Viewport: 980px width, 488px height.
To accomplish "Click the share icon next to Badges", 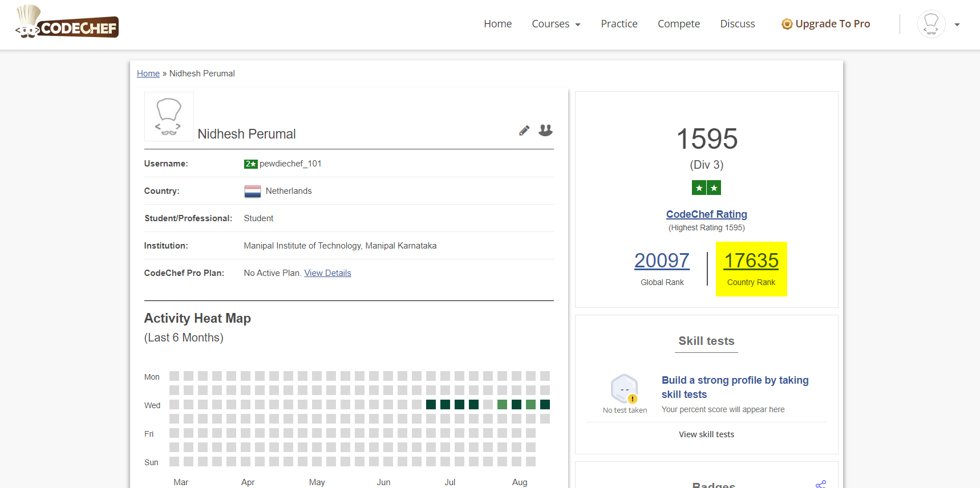I will 821,485.
